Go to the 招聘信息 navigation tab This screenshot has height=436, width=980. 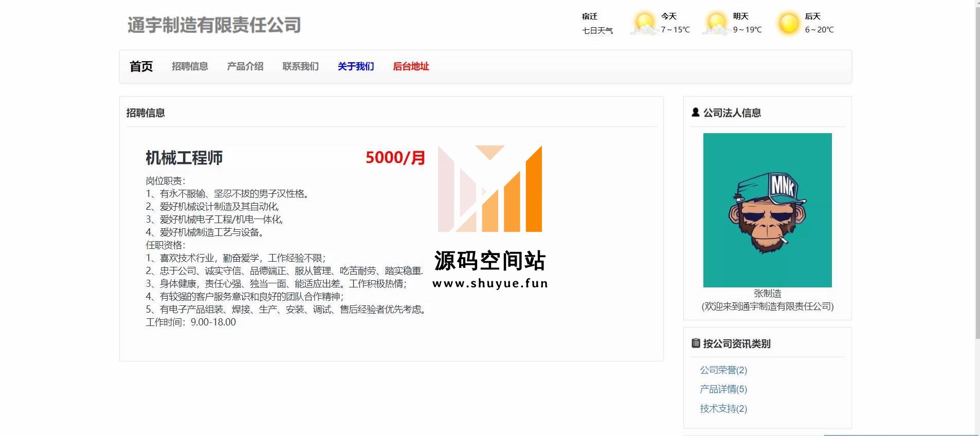[190, 66]
